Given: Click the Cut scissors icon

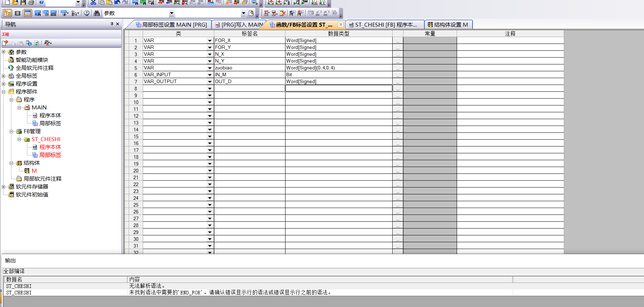Looking at the screenshot, I should [93, 2].
